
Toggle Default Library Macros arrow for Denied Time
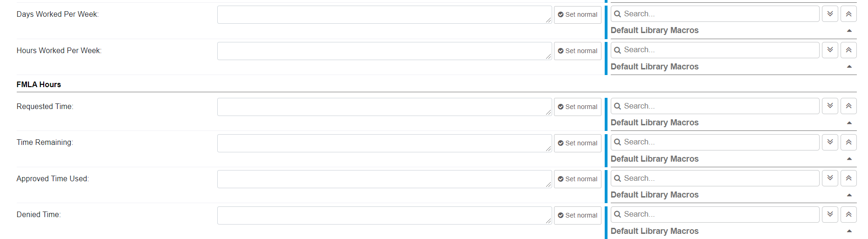[849, 231]
